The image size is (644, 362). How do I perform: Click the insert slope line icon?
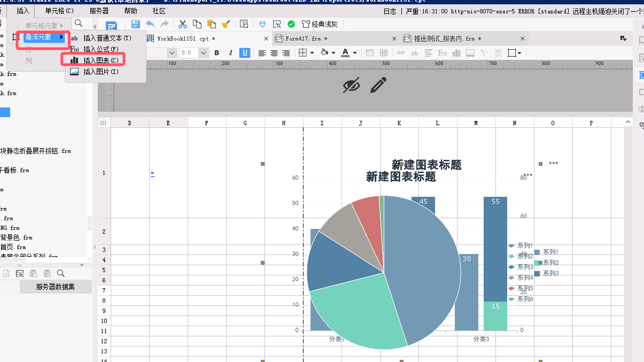click(x=484, y=53)
